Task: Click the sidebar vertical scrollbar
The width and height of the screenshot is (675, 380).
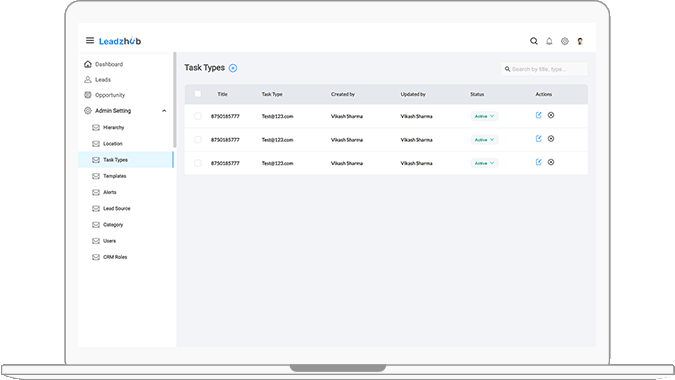Action: pos(175,100)
